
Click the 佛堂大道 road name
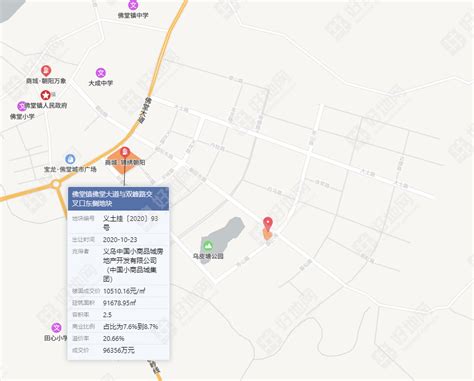tap(144, 110)
